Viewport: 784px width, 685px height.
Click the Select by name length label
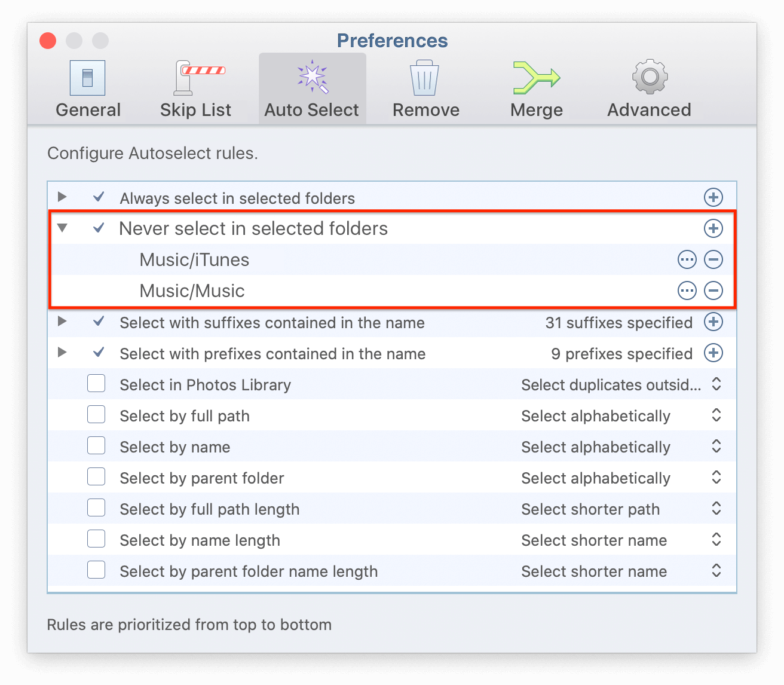click(200, 540)
